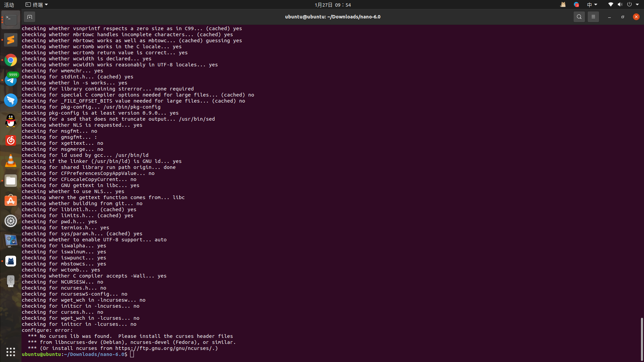The image size is (644, 362).
Task: Open the terminal hamburger menu
Action: pos(593,17)
